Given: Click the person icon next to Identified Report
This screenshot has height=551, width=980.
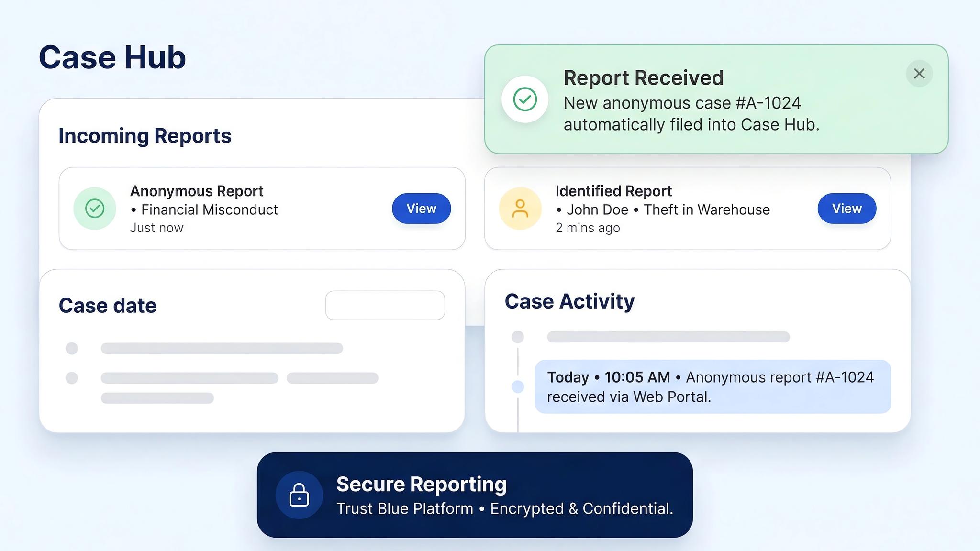Looking at the screenshot, I should pos(520,209).
